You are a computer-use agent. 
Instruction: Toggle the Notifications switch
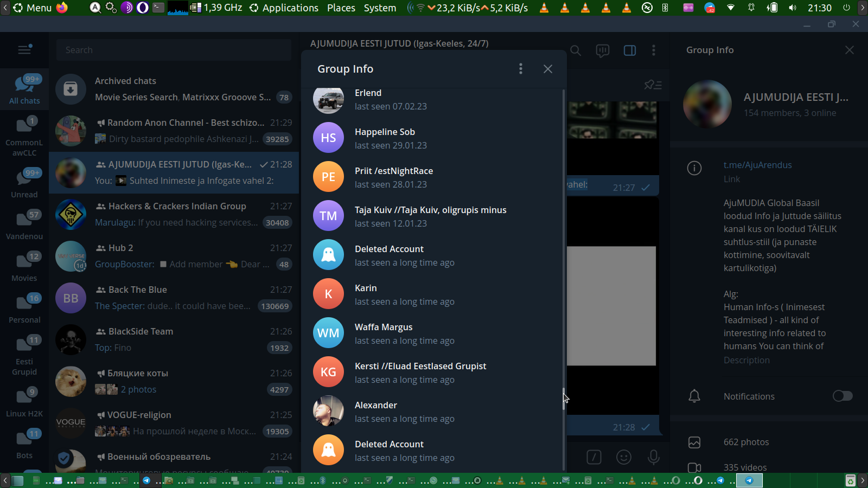click(843, 396)
